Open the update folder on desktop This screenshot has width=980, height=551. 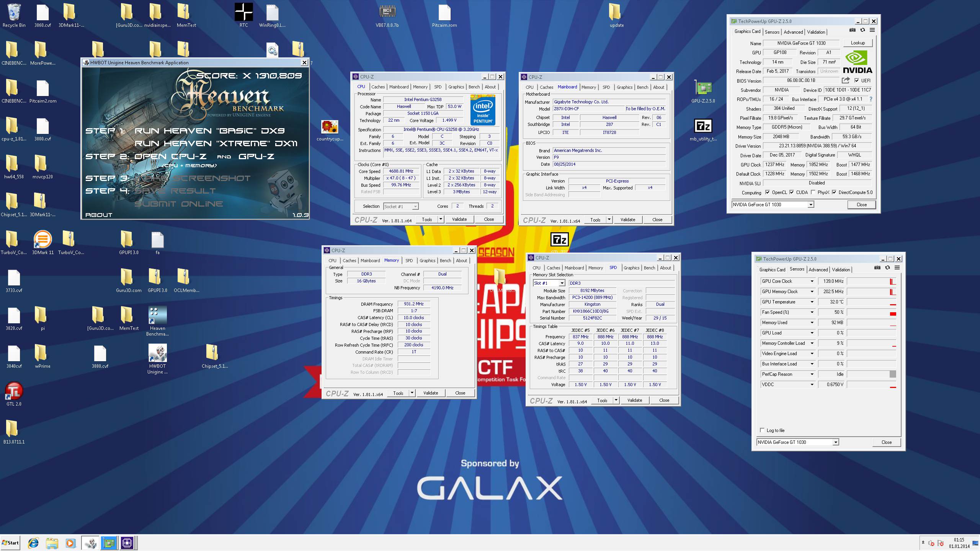click(x=616, y=15)
